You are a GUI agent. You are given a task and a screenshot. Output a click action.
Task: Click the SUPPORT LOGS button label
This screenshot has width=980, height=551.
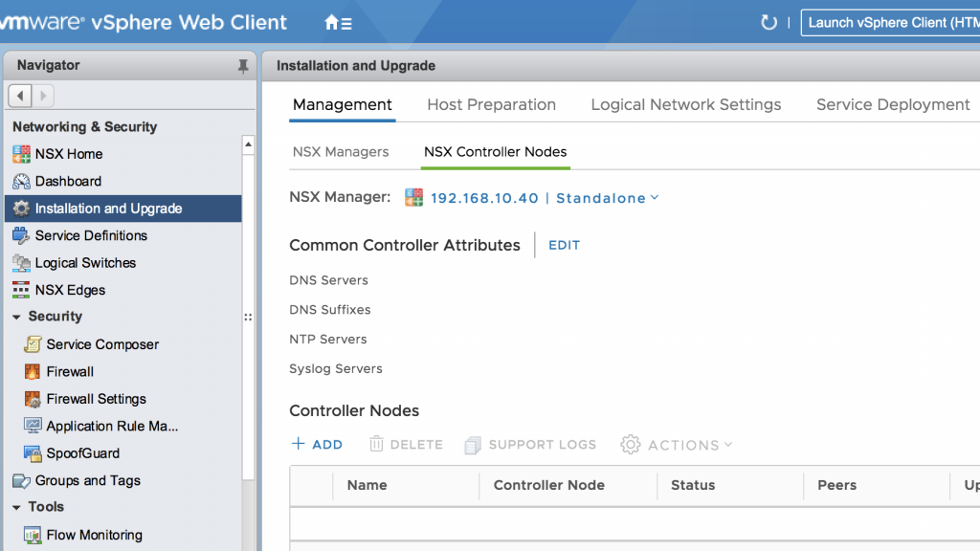click(542, 445)
